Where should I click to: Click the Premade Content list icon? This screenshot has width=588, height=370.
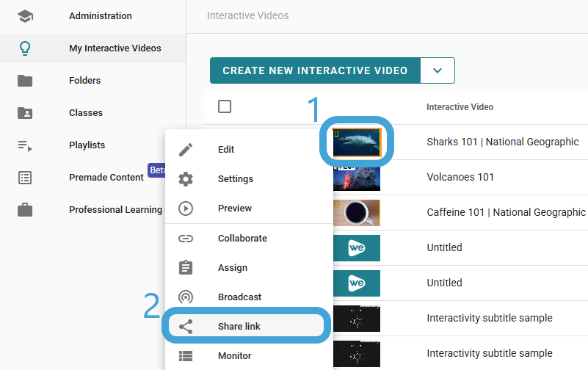pos(25,178)
